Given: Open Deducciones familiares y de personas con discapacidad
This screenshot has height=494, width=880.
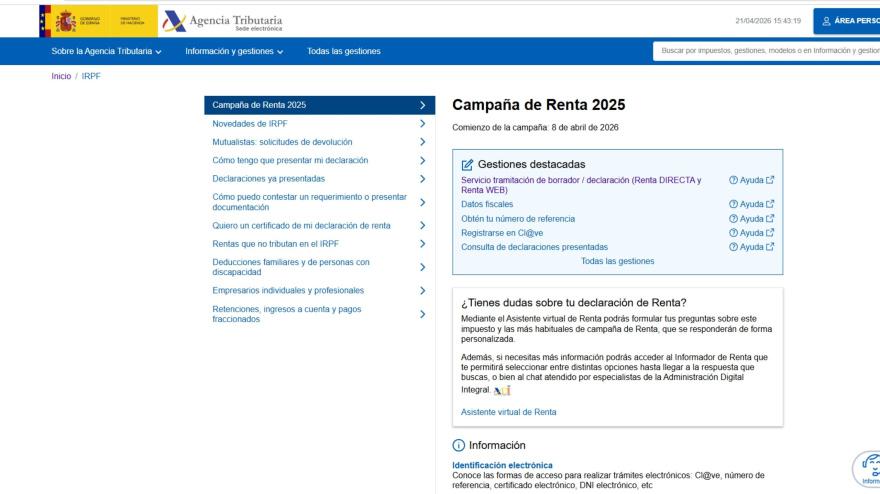Looking at the screenshot, I should (319, 267).
